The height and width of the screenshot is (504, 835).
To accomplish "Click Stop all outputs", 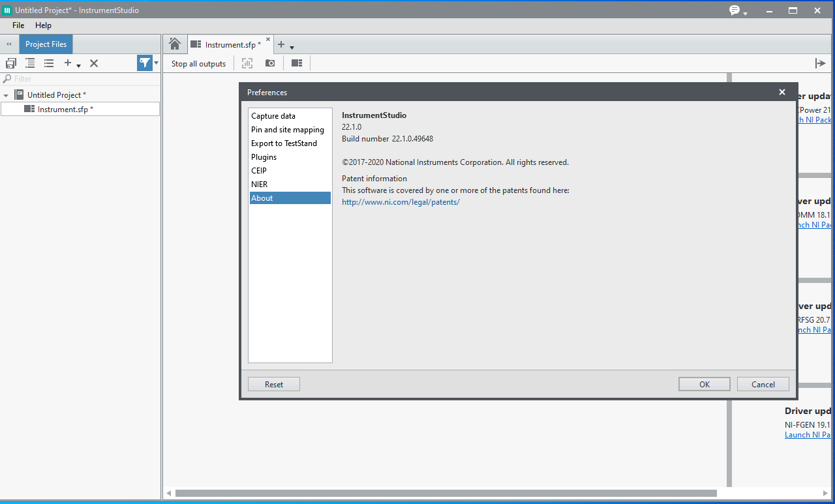I will coord(198,63).
